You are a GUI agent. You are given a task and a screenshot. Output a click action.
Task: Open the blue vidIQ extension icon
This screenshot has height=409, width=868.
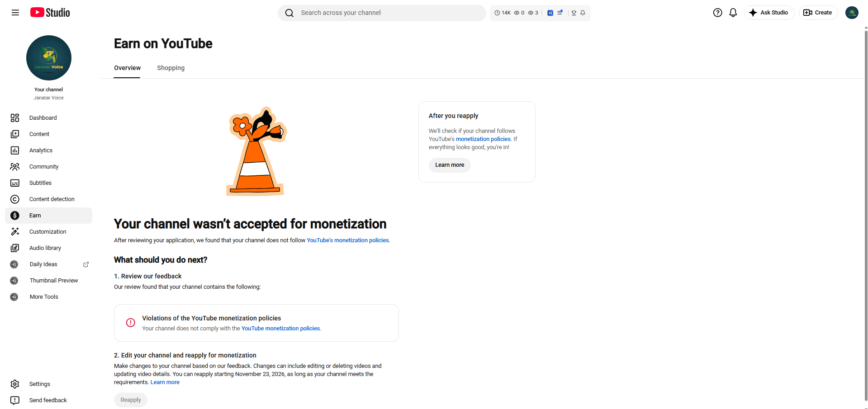(550, 13)
